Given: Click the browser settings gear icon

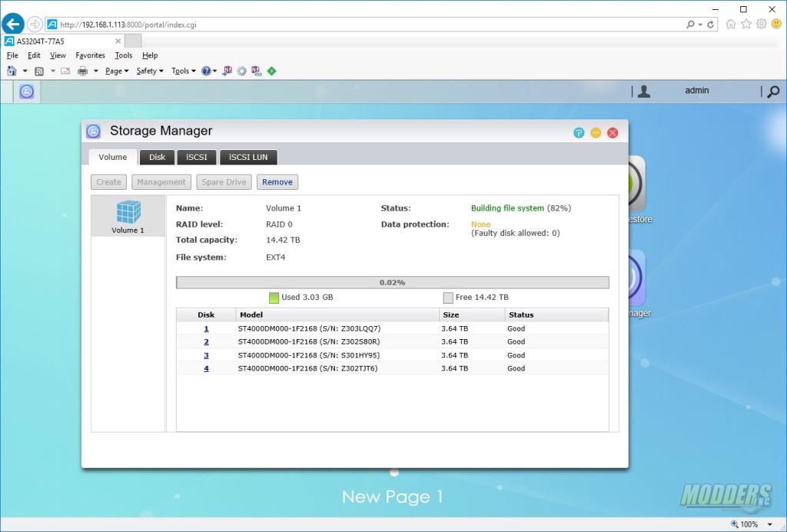Looking at the screenshot, I should pyautogui.click(x=761, y=24).
